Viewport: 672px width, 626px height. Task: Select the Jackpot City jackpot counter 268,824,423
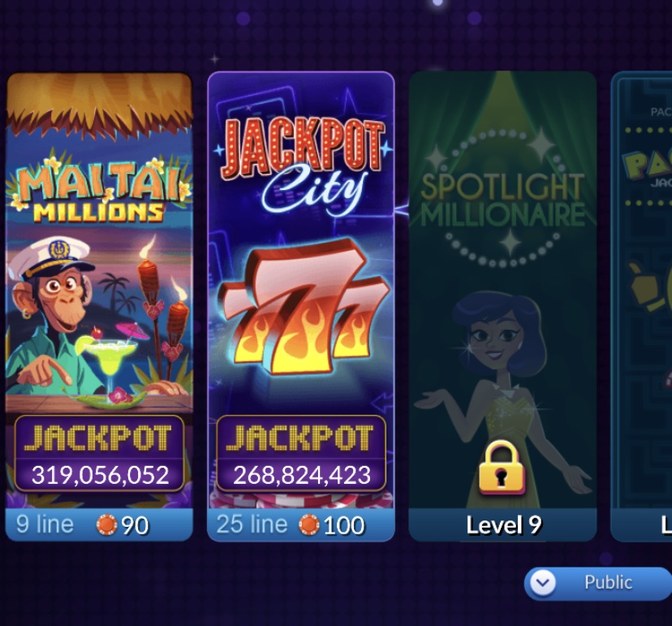coord(301,475)
